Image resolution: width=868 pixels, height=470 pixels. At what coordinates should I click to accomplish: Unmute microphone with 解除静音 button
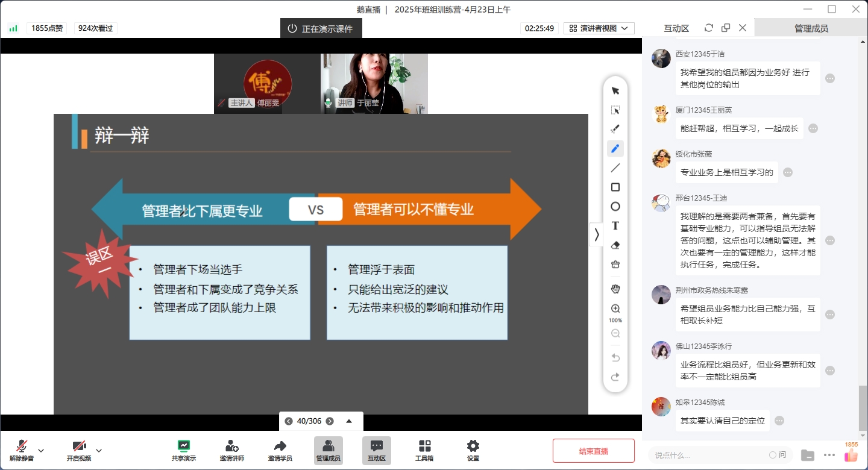22,450
